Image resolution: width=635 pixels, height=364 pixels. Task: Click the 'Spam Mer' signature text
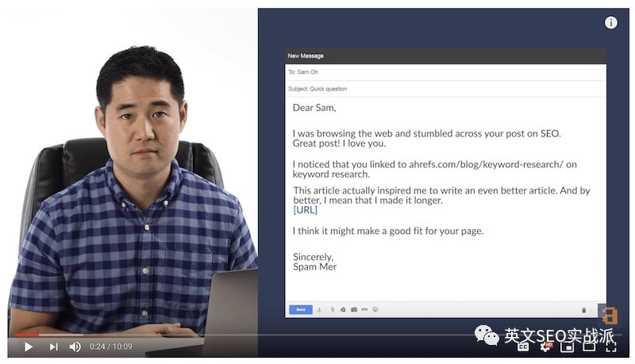pos(314,267)
